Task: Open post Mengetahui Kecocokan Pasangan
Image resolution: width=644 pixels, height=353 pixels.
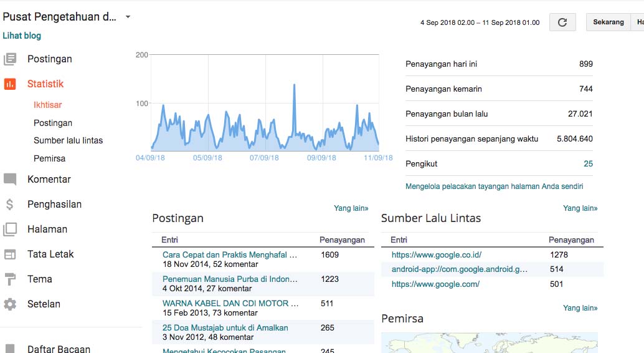Action: 224,351
